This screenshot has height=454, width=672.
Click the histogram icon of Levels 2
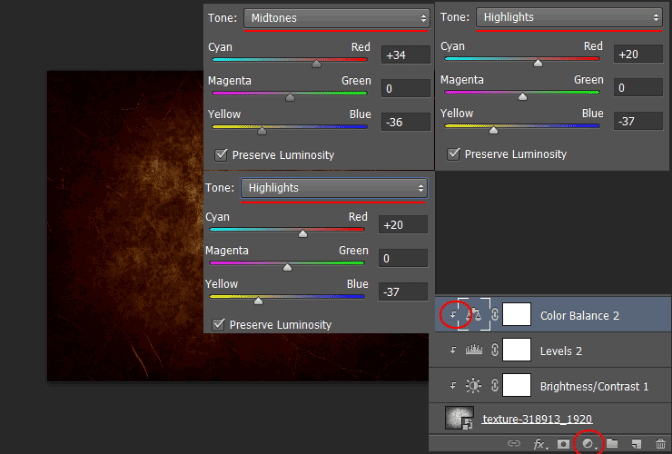pos(474,350)
